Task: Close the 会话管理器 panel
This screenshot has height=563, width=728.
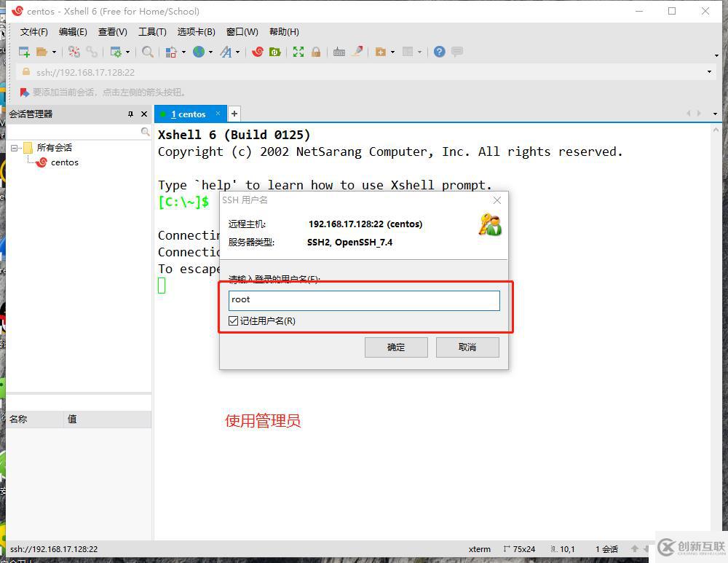Action: point(144,114)
